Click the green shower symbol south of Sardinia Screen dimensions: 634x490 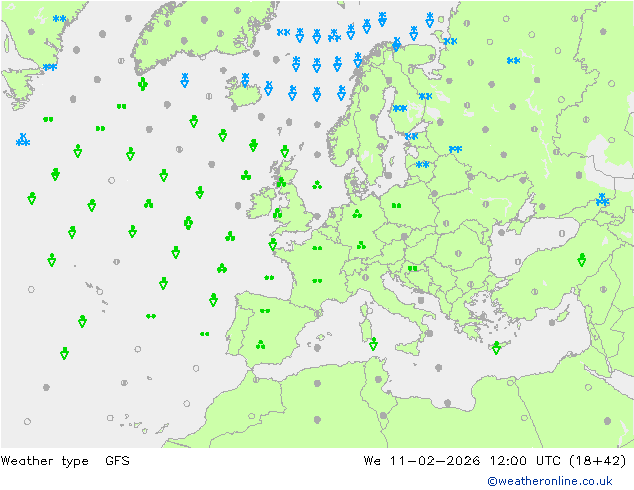(373, 344)
